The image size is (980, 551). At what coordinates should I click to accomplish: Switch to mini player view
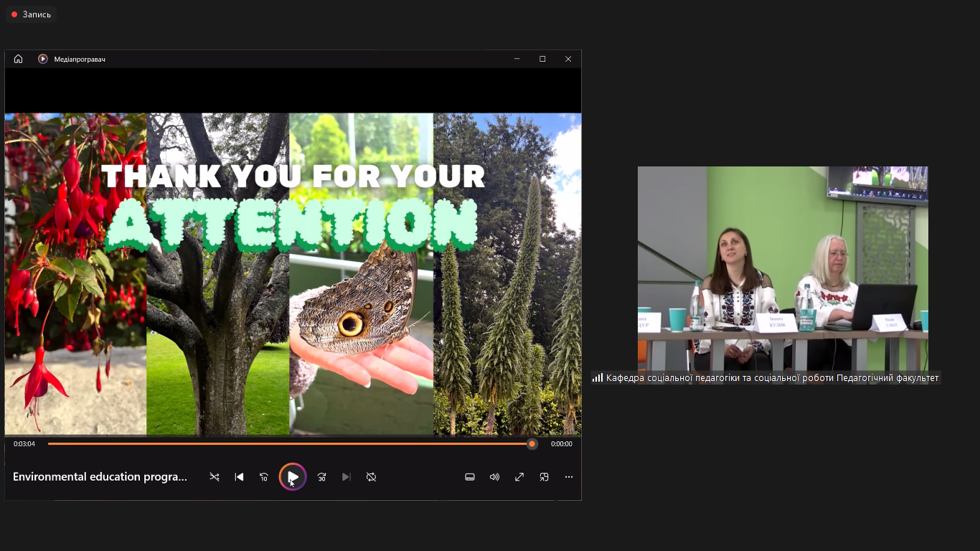click(x=544, y=477)
